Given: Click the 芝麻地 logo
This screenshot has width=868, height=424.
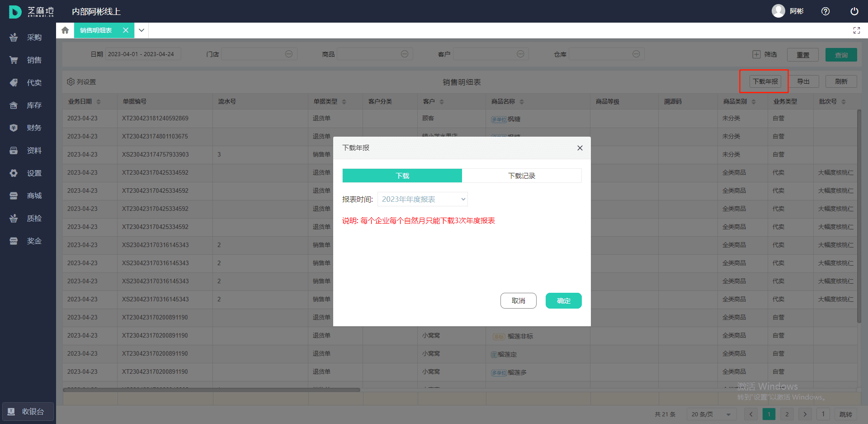Looking at the screenshot, I should coord(31,11).
